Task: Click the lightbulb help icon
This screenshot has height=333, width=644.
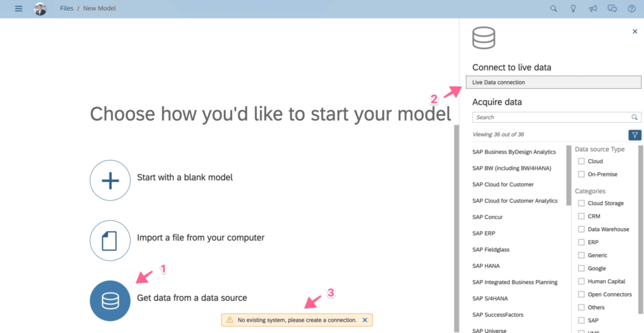Action: (x=573, y=9)
